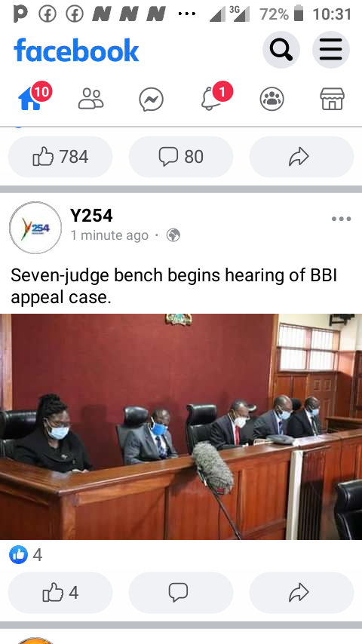Open Y254 profile picture

click(35, 228)
